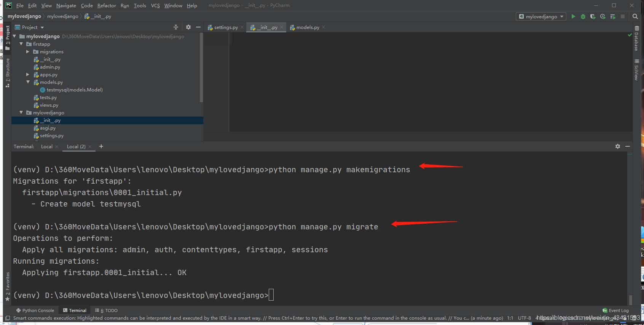This screenshot has width=644, height=325.
Task: Hide the Terminal panel
Action: (628, 146)
